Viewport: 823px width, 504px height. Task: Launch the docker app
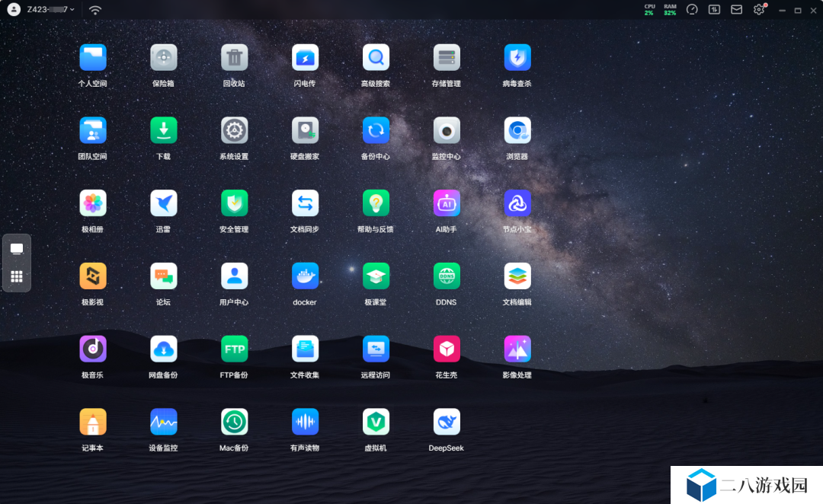tap(305, 276)
